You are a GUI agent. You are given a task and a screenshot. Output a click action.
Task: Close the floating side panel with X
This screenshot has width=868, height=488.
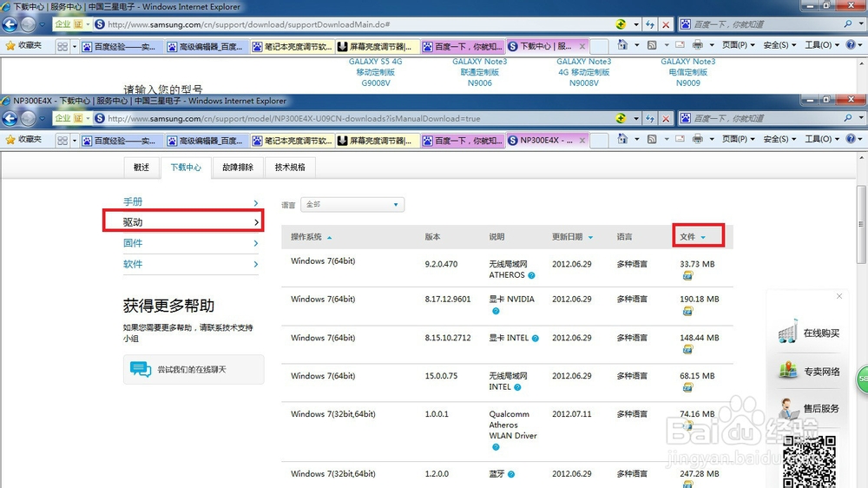[839, 296]
